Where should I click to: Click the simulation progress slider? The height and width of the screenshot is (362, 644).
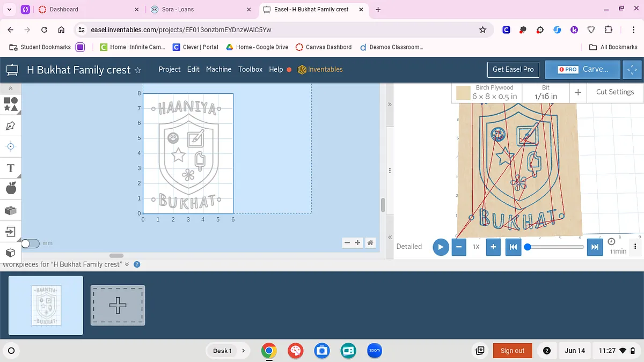(x=555, y=247)
